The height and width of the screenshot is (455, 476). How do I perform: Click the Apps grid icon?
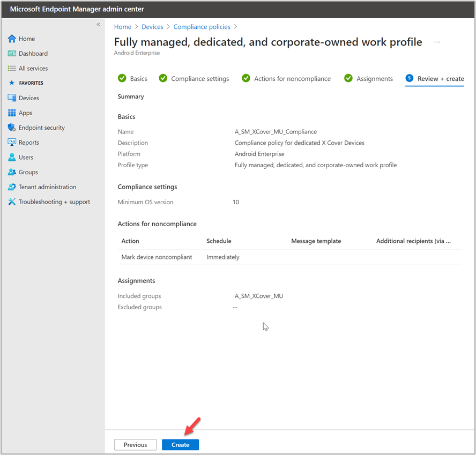[x=12, y=113]
